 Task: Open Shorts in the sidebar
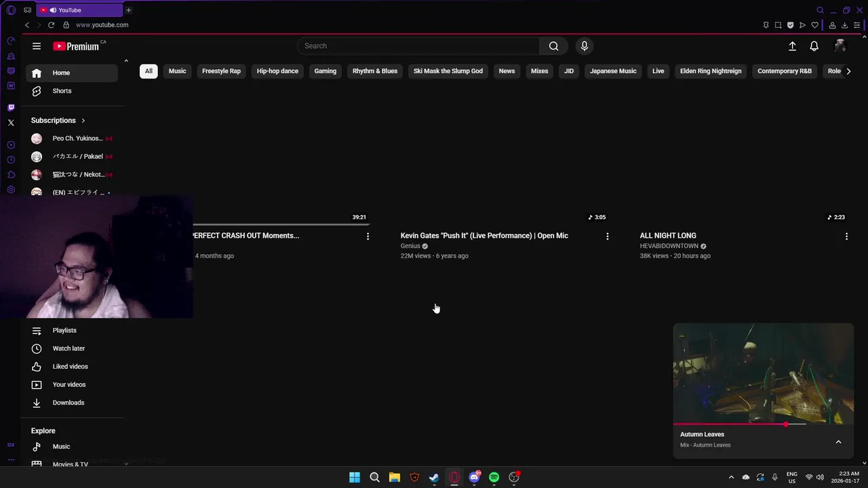point(72,91)
